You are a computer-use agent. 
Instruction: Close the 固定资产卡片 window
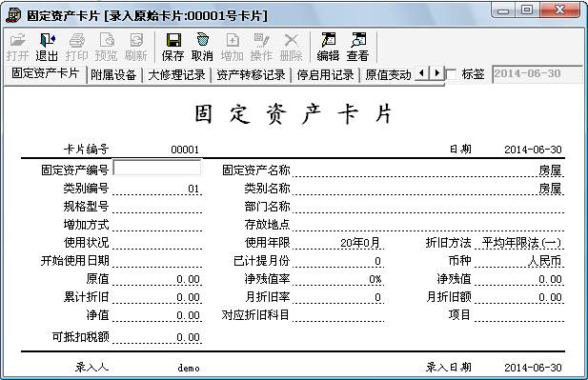pos(559,10)
